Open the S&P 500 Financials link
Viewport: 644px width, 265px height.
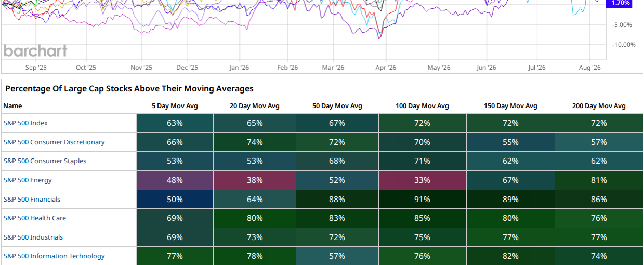coord(32,199)
